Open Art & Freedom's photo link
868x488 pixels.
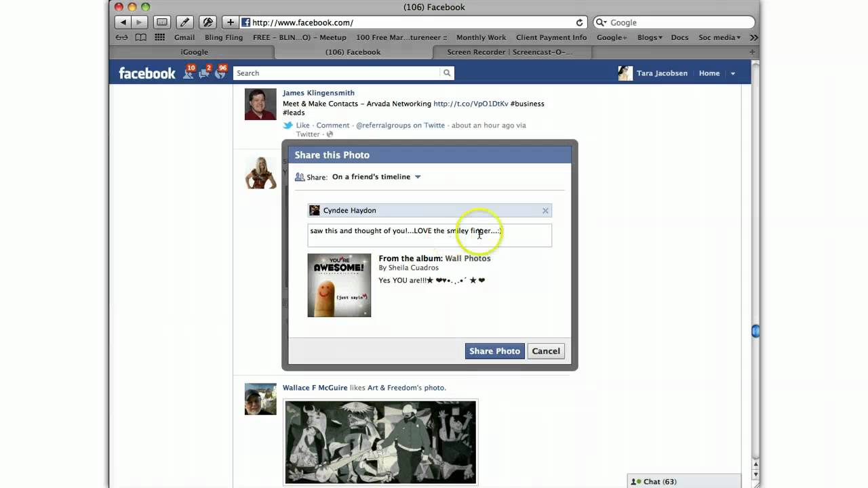tap(406, 388)
